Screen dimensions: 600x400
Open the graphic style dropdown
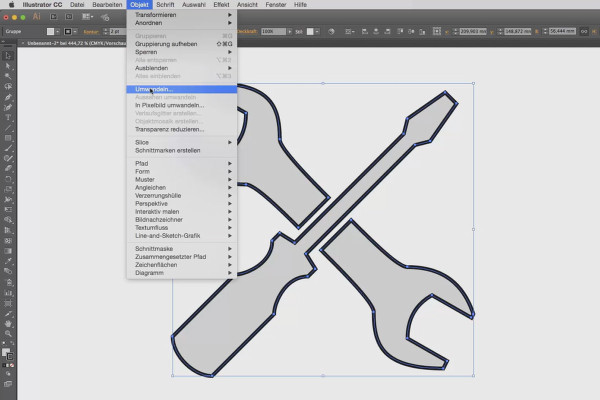click(x=317, y=31)
